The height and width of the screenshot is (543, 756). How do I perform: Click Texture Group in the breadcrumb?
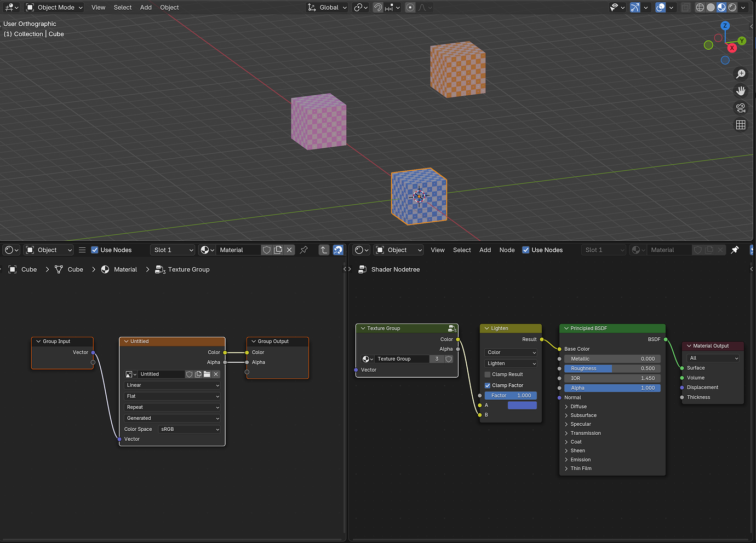pos(188,269)
